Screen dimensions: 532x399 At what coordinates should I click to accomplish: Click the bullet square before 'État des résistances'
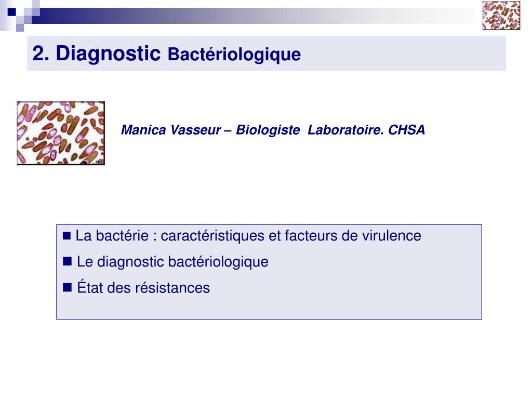tap(67, 288)
